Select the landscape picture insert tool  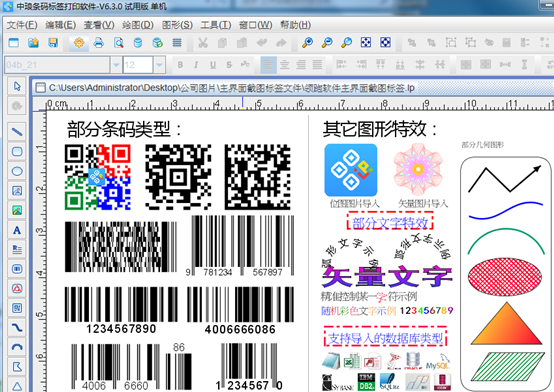[x=17, y=210]
